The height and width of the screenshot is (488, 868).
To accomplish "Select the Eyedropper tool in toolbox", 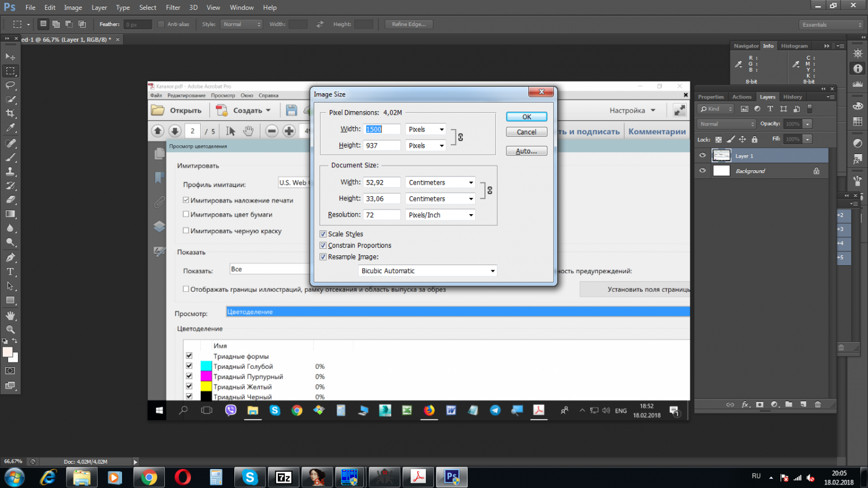I will tap(10, 129).
